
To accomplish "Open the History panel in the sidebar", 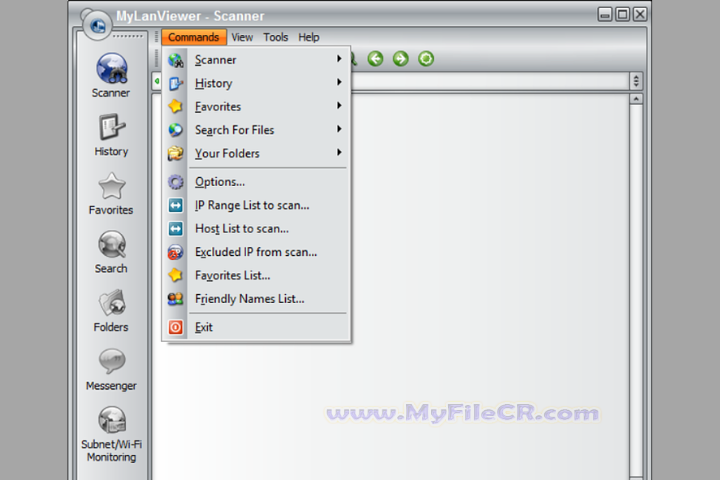I will coord(111,135).
